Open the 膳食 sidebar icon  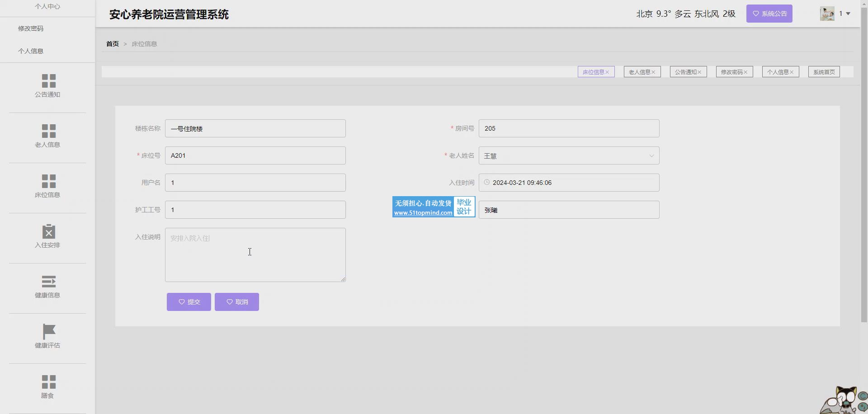pyautogui.click(x=48, y=382)
